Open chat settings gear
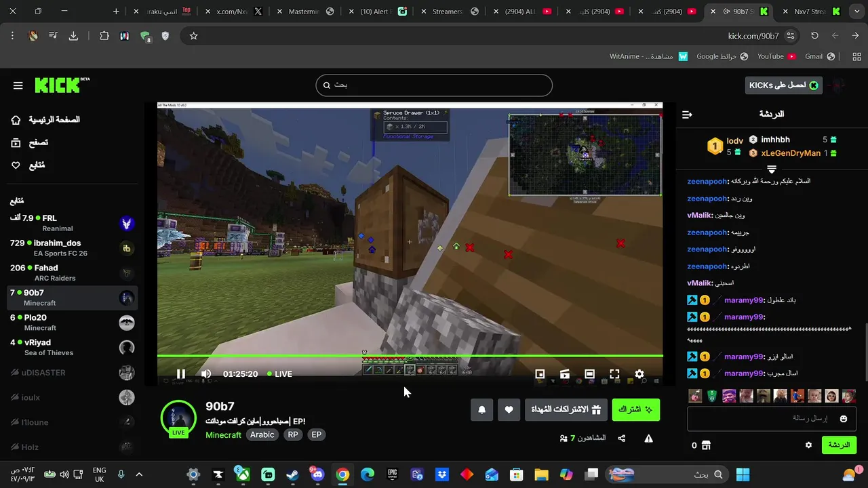 point(808,445)
